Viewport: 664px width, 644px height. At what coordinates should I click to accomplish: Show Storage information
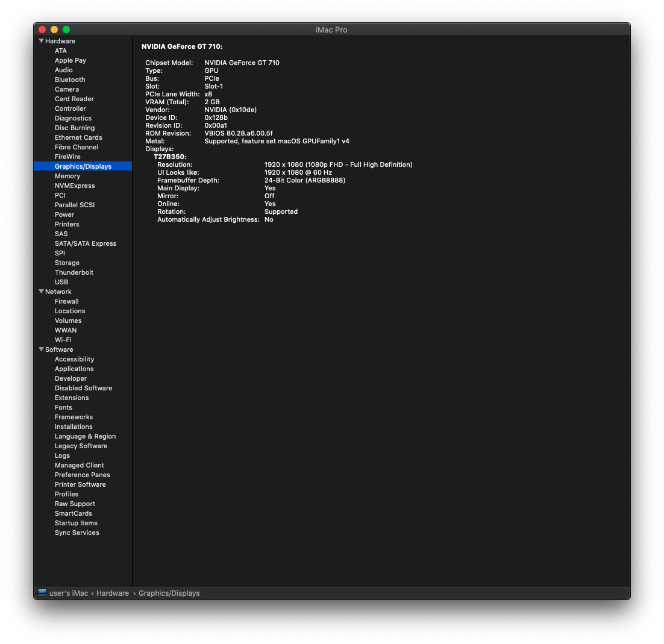67,263
